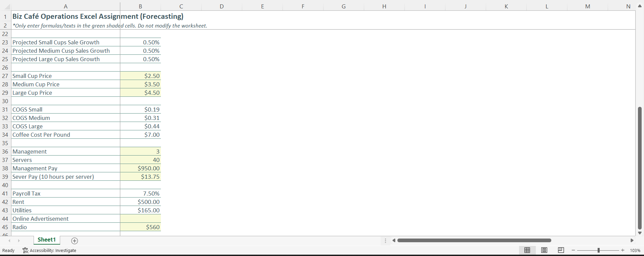Click the zoom in plus icon
This screenshot has width=644, height=256.
click(x=622, y=250)
